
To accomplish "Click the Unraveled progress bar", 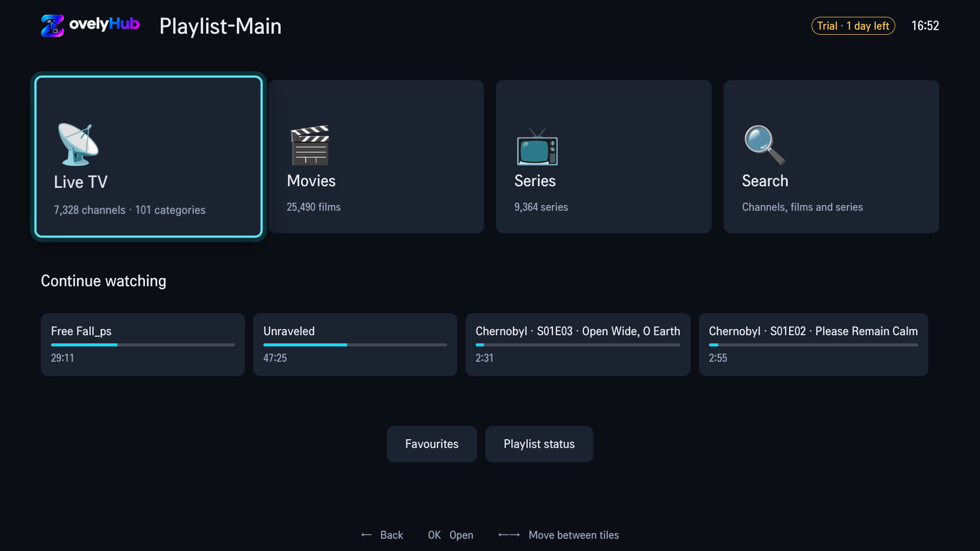I will [x=355, y=345].
